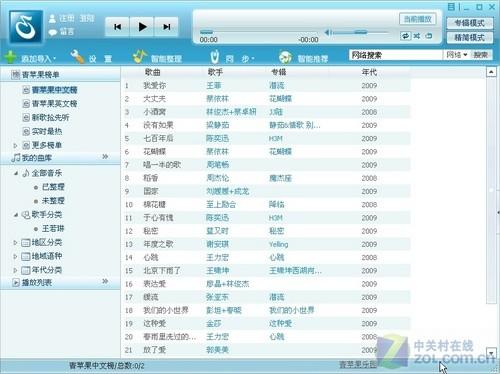Expand the 地区分类 tree node

click(15, 242)
